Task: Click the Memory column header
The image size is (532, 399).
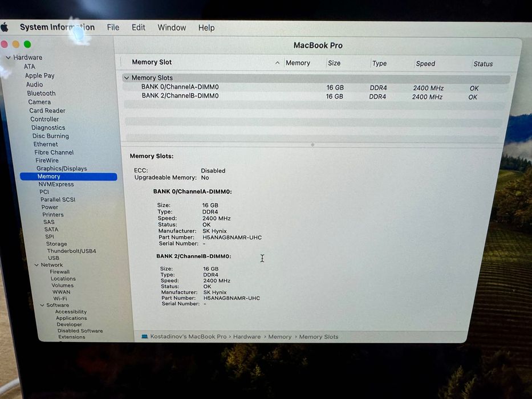Action: point(298,63)
